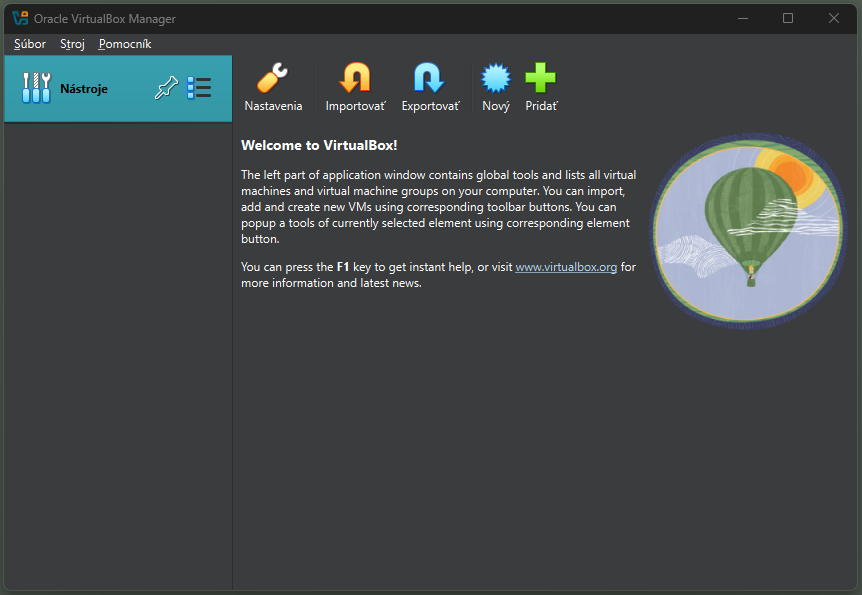Click the Exportovať blue arrow icon

click(x=429, y=78)
